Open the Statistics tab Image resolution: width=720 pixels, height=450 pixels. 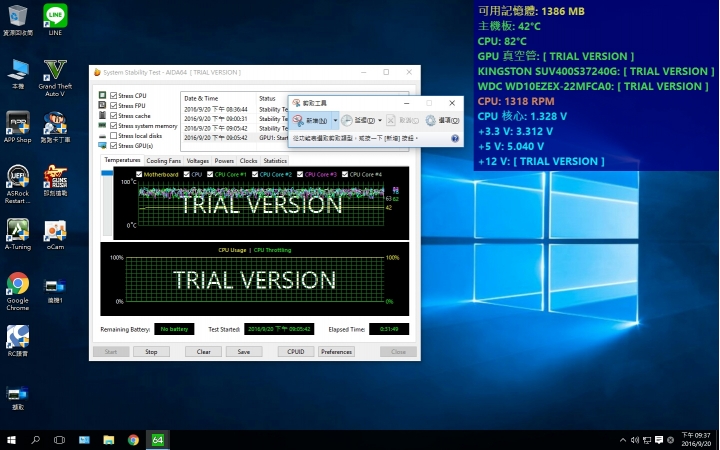tap(275, 161)
